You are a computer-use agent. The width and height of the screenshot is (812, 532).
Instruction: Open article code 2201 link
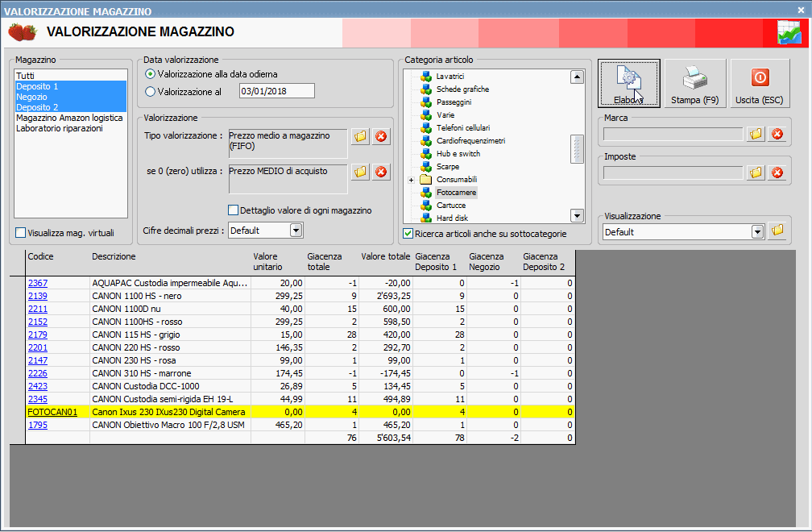38,347
